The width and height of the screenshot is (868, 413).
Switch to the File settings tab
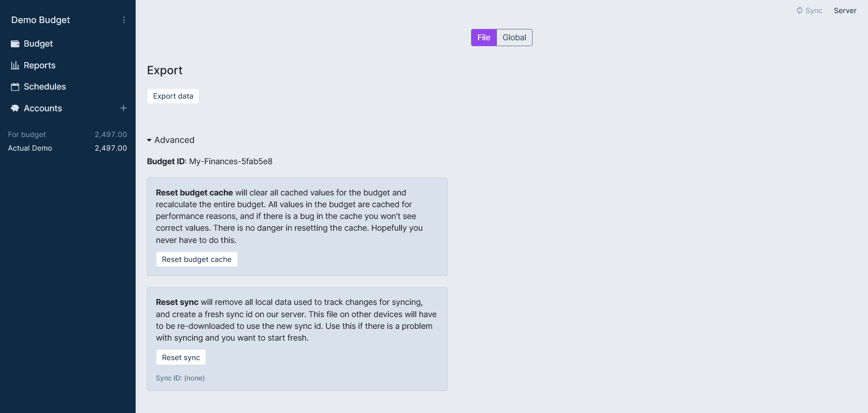point(483,38)
